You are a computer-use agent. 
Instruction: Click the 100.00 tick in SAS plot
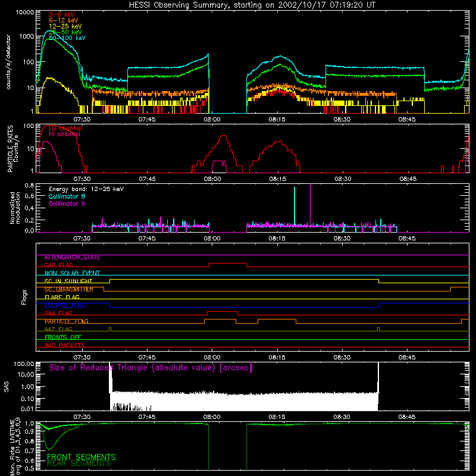tap(24, 364)
